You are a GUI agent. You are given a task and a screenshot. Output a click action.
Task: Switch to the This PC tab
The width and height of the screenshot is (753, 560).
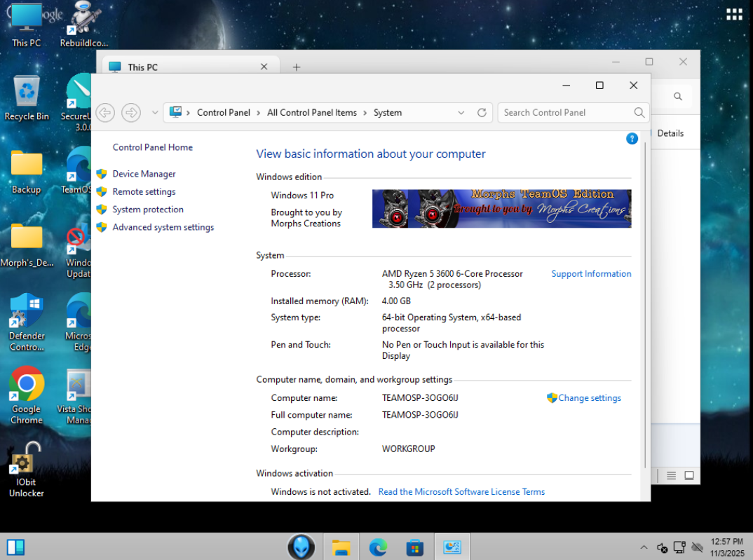point(142,67)
